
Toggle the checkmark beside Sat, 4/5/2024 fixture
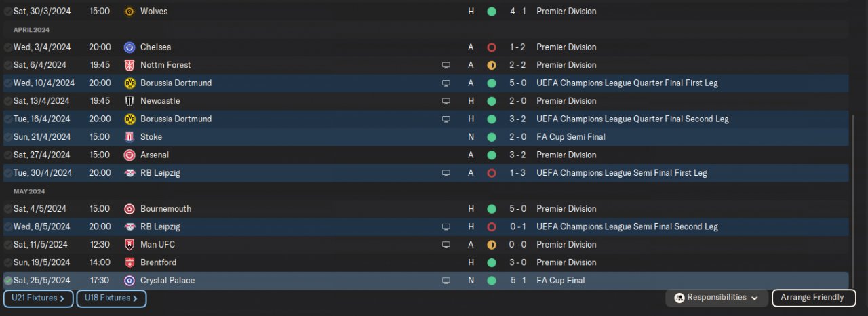8,209
